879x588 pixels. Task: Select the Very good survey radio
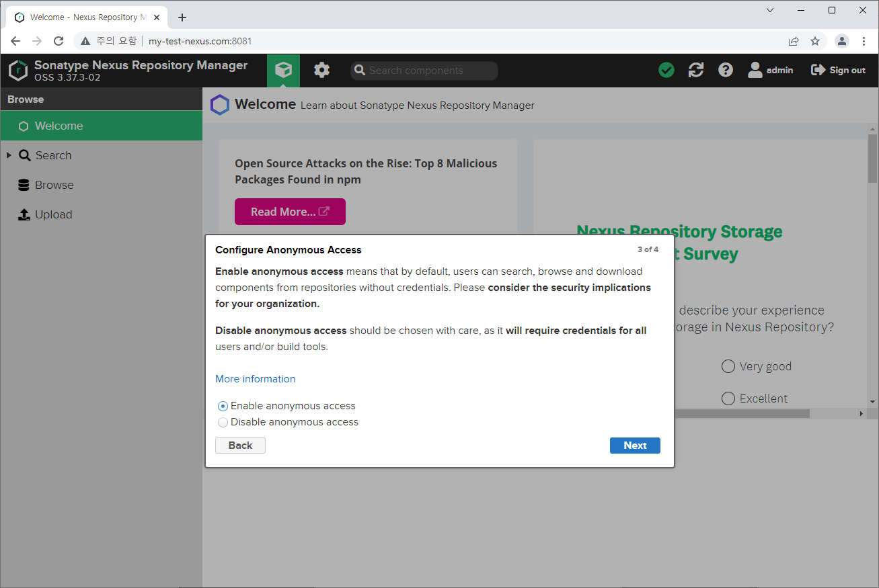728,366
